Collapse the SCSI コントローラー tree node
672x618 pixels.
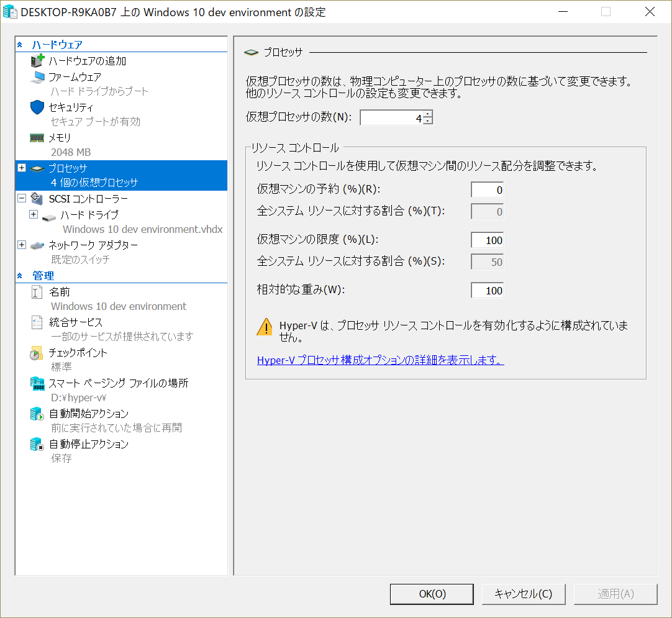point(20,199)
